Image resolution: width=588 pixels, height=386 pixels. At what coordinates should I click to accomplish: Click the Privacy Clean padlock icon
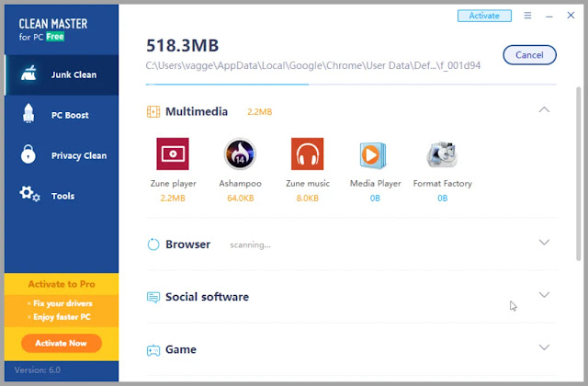point(28,153)
